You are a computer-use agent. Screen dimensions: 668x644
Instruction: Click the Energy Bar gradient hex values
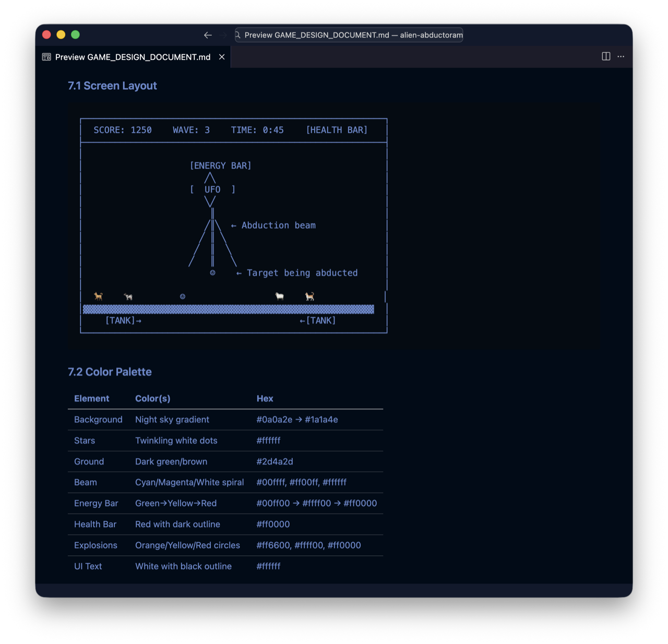(316, 503)
